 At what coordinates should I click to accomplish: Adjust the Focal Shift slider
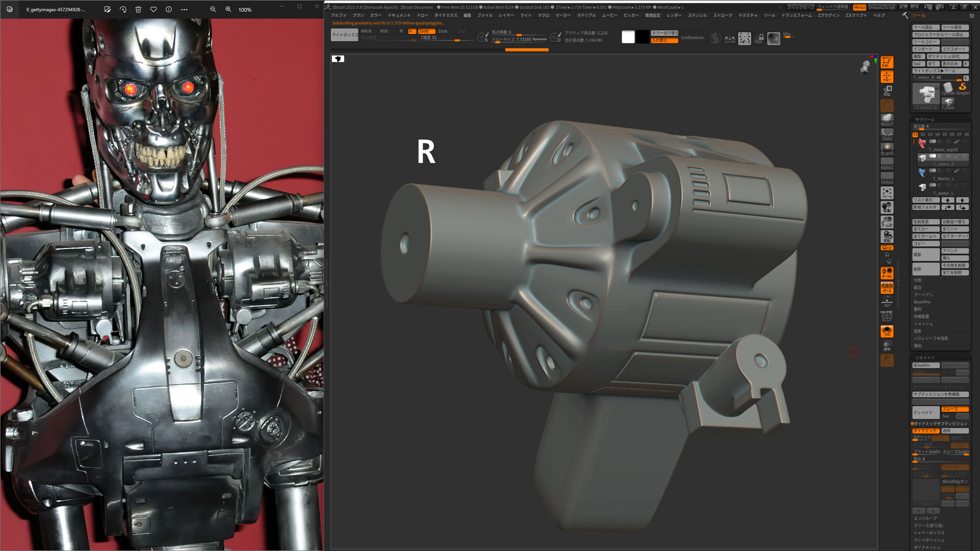click(519, 32)
